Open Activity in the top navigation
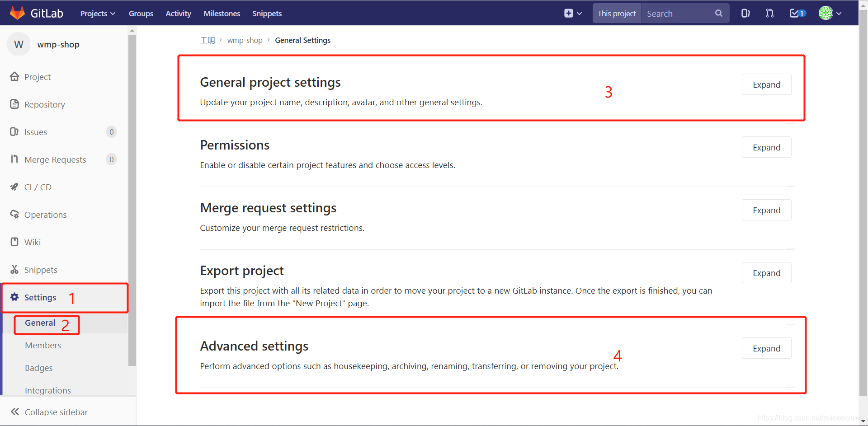This screenshot has height=426, width=868. (178, 14)
